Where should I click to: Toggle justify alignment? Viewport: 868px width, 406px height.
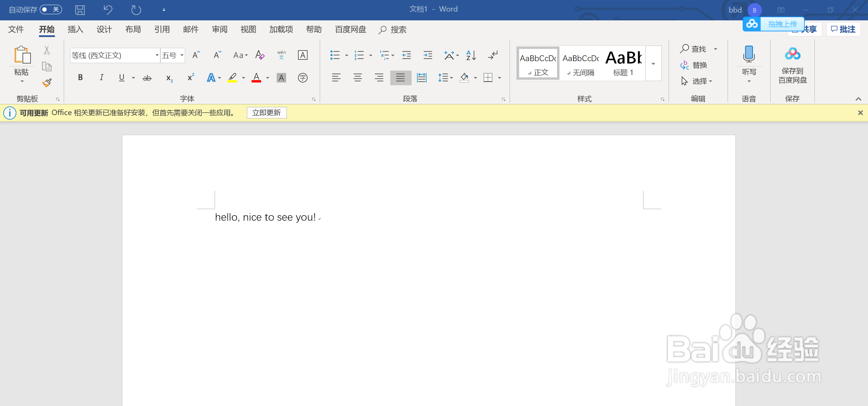coord(400,78)
